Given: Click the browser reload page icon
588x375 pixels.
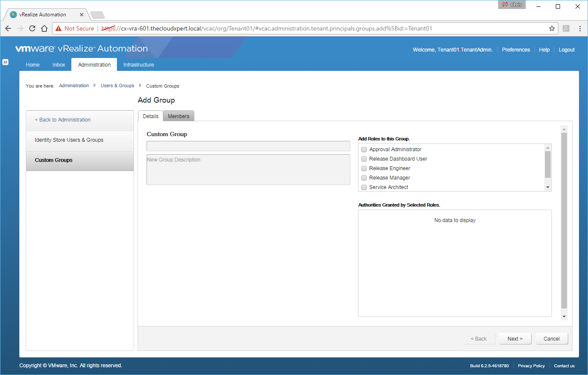Looking at the screenshot, I should click(x=32, y=28).
